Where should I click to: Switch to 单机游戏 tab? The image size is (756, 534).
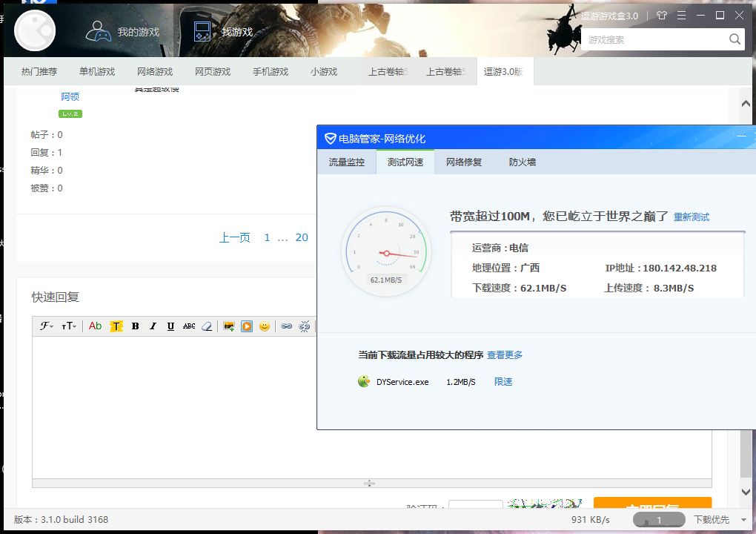[x=97, y=71]
